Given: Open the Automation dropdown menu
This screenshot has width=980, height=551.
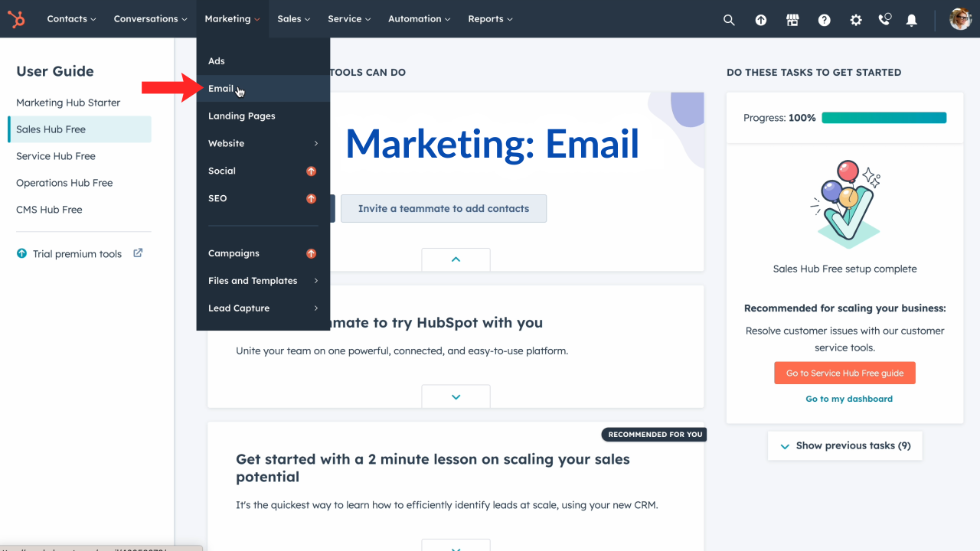Looking at the screenshot, I should 419,19.
